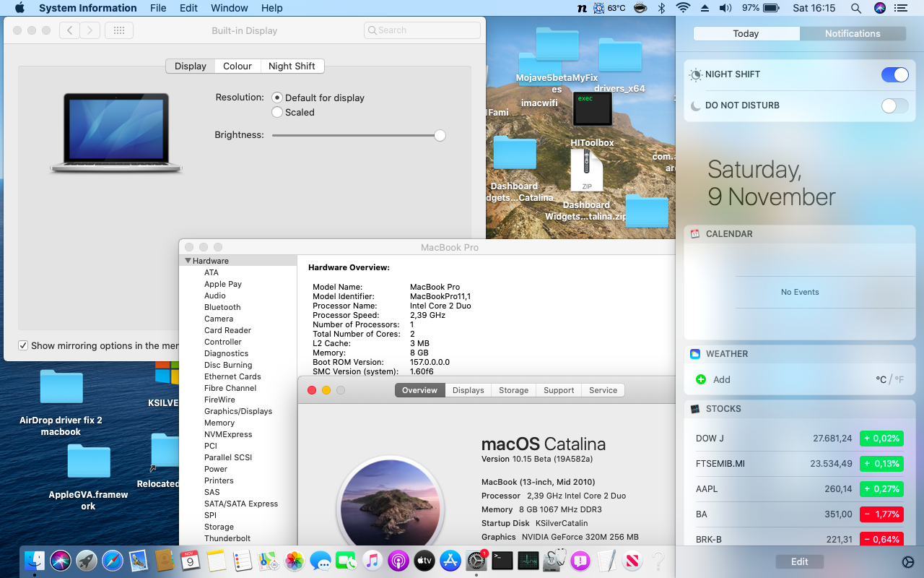The height and width of the screenshot is (578, 924).
Task: Toggle the Do Not Disturb switch
Action: point(894,105)
